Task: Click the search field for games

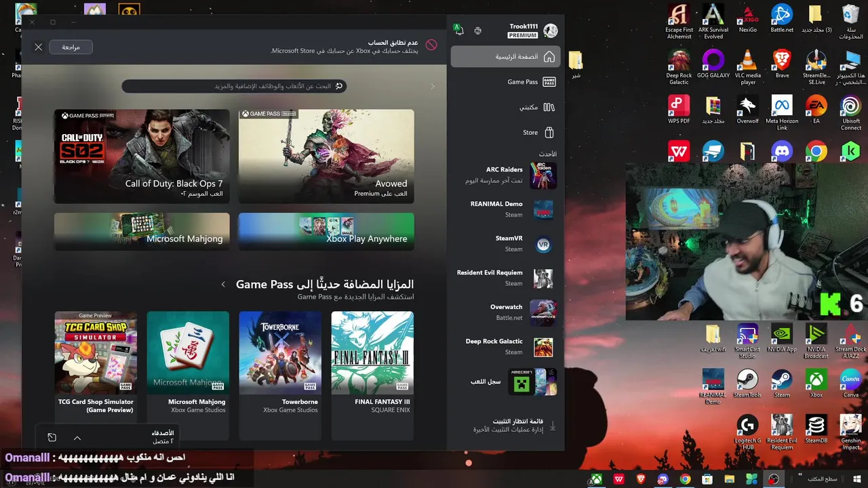Action: coord(235,86)
